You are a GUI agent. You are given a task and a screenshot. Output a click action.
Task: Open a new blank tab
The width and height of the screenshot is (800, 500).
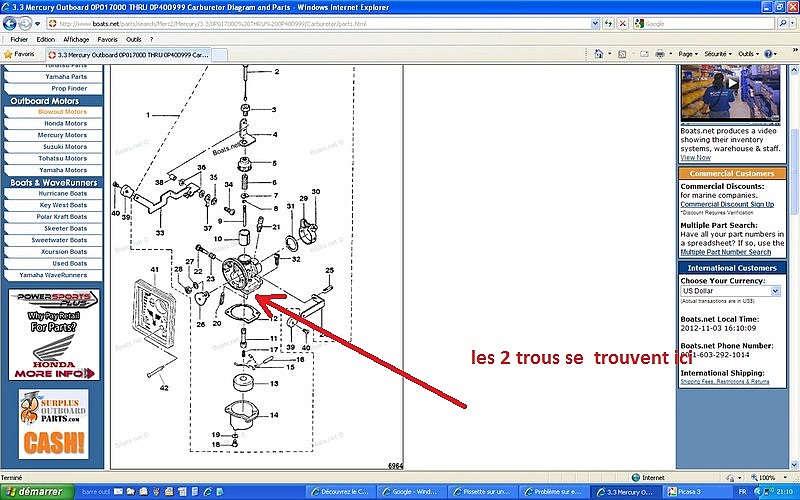pyautogui.click(x=219, y=55)
